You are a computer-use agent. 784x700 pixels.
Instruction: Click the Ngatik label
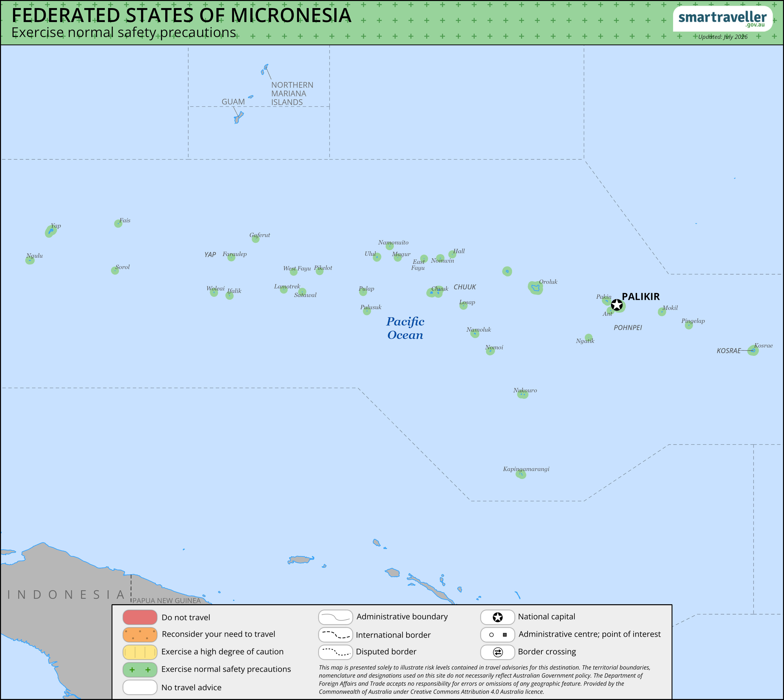point(585,341)
